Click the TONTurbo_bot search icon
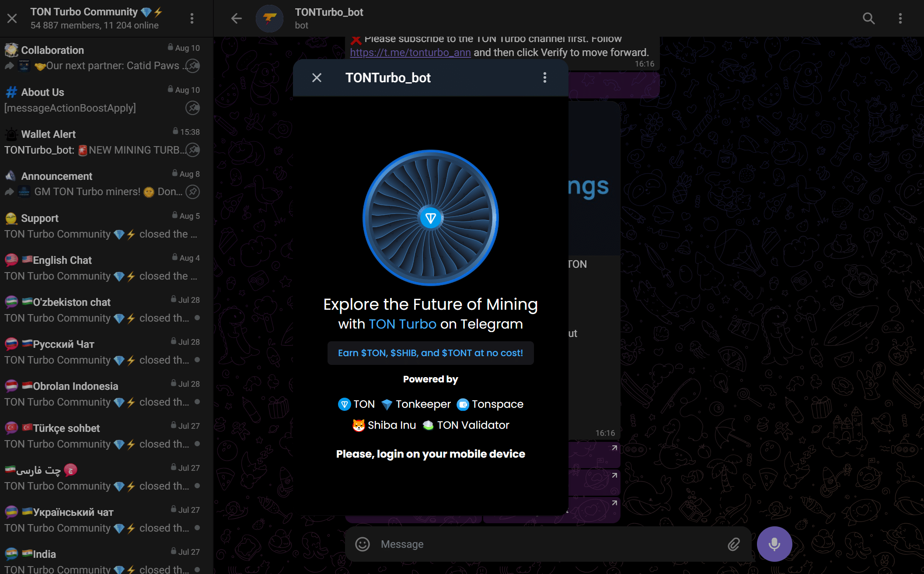 tap(868, 18)
